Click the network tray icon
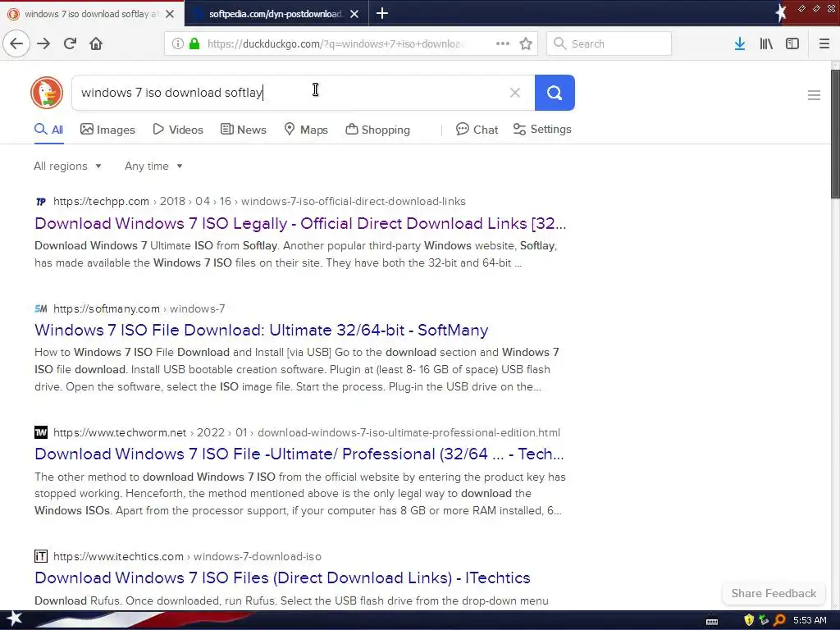Screen dimensions: 840x630 point(764,620)
